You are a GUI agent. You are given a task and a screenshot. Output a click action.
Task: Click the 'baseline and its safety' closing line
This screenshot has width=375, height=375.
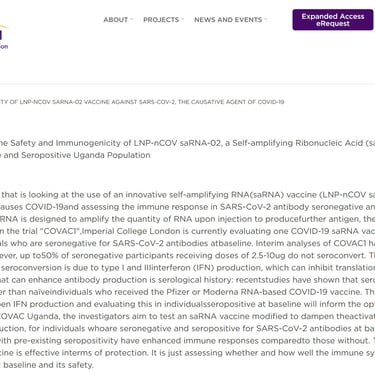(x=47, y=365)
